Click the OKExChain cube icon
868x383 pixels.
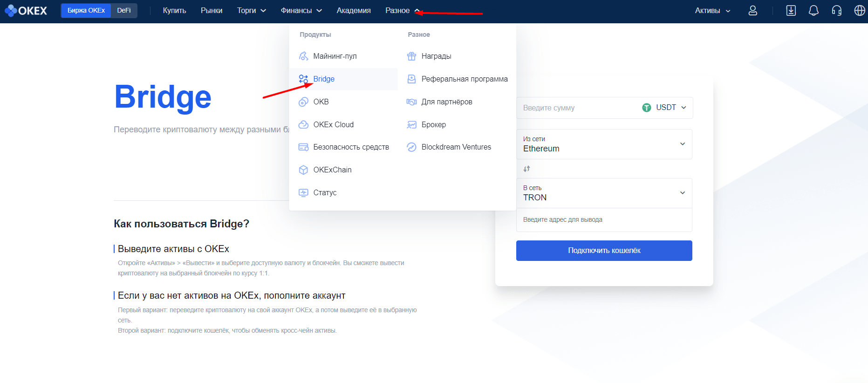coord(303,170)
